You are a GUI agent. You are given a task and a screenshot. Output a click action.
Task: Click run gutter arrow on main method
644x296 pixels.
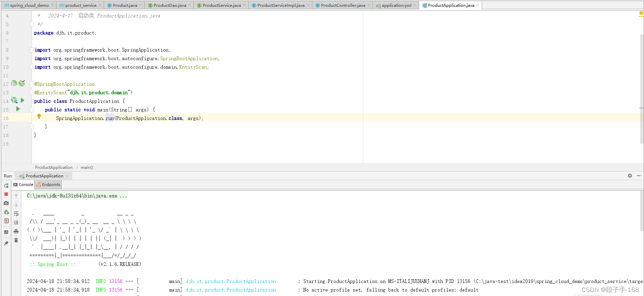click(18, 109)
